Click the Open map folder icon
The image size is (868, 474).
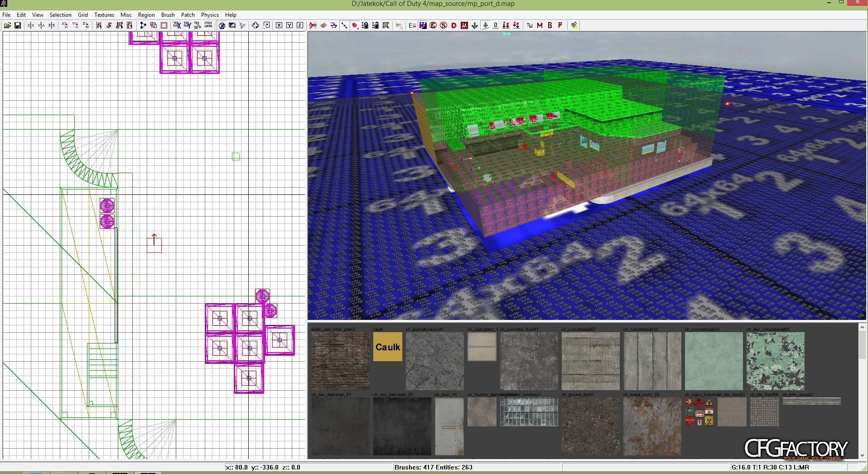[7, 25]
